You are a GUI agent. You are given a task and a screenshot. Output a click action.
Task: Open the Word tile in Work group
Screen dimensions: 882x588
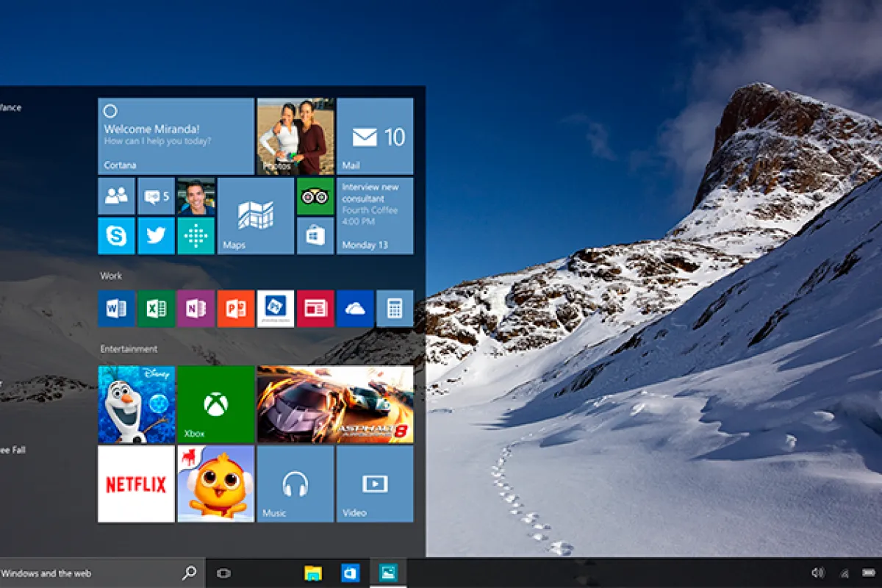tap(116, 309)
